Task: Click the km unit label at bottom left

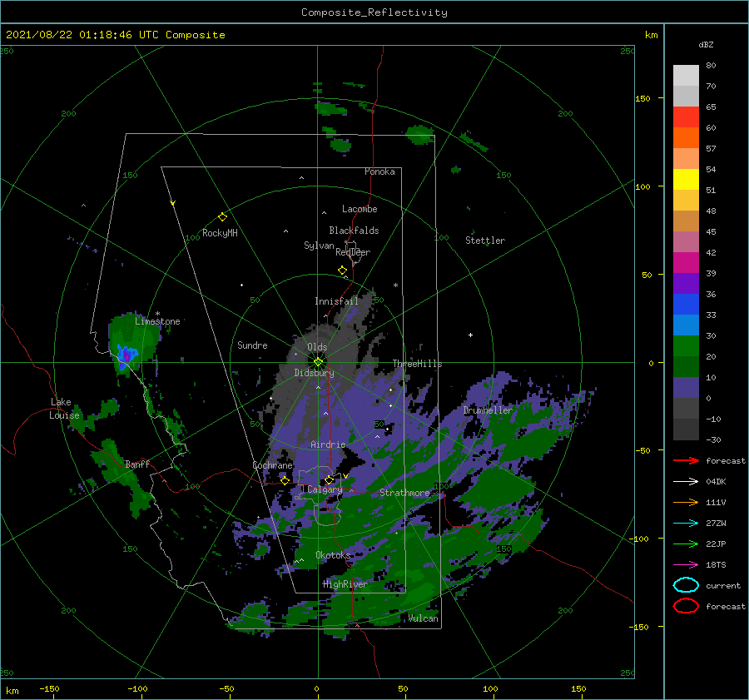Action: [12, 691]
